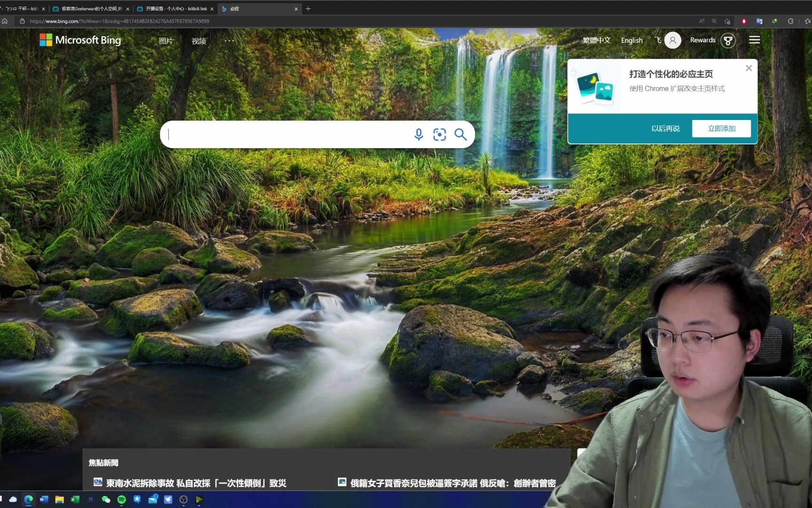Open the account profile avatar

pyautogui.click(x=672, y=40)
